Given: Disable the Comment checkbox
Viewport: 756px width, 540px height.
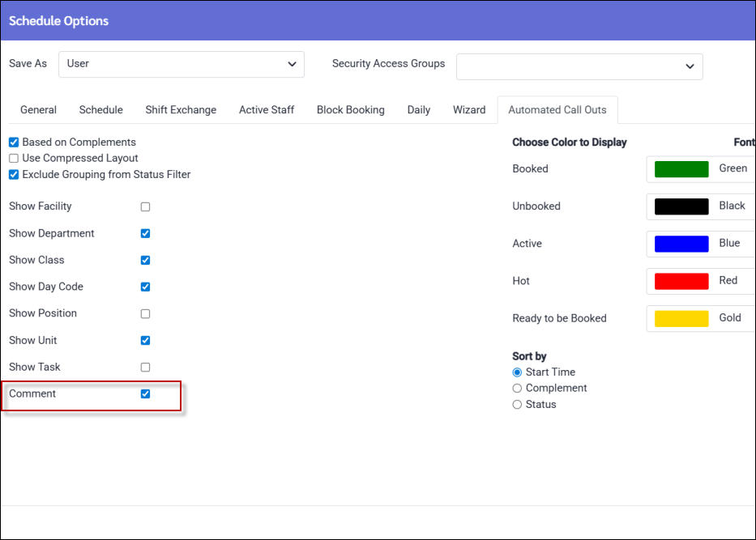Looking at the screenshot, I should [146, 394].
